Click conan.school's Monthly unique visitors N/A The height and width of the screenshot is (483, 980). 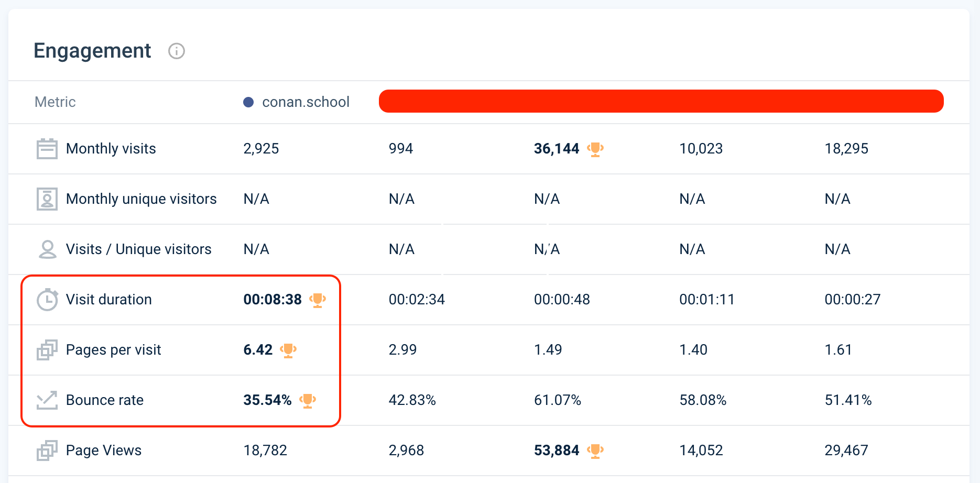[256, 199]
